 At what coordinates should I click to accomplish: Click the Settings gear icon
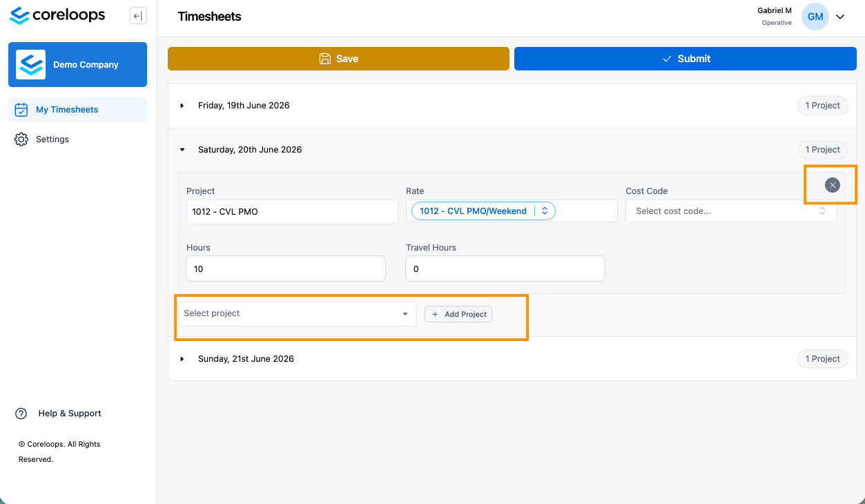[x=21, y=139]
